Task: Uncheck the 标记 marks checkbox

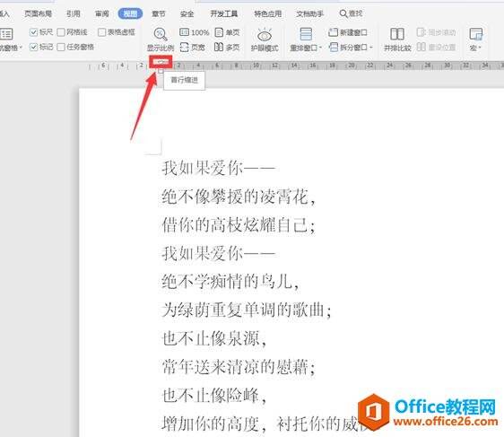Action: (x=33, y=48)
